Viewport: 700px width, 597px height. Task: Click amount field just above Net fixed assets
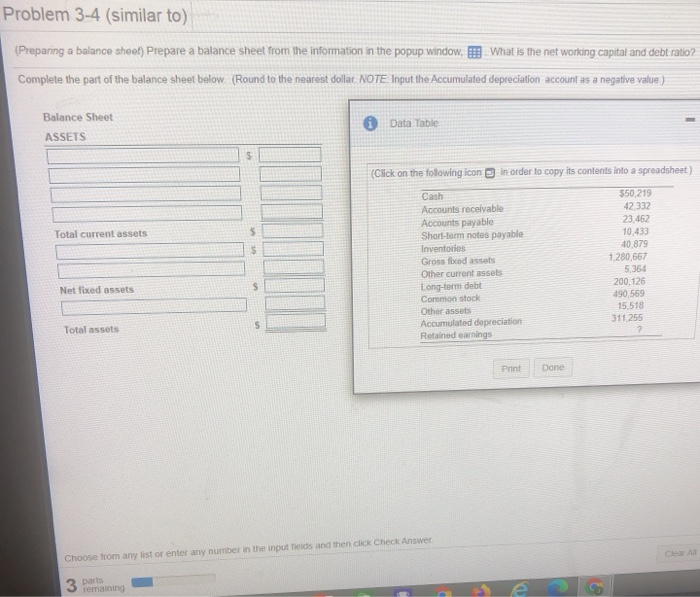294,267
